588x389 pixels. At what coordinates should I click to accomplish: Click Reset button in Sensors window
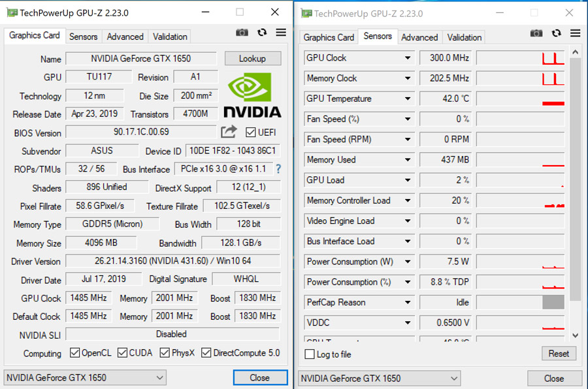coord(559,353)
